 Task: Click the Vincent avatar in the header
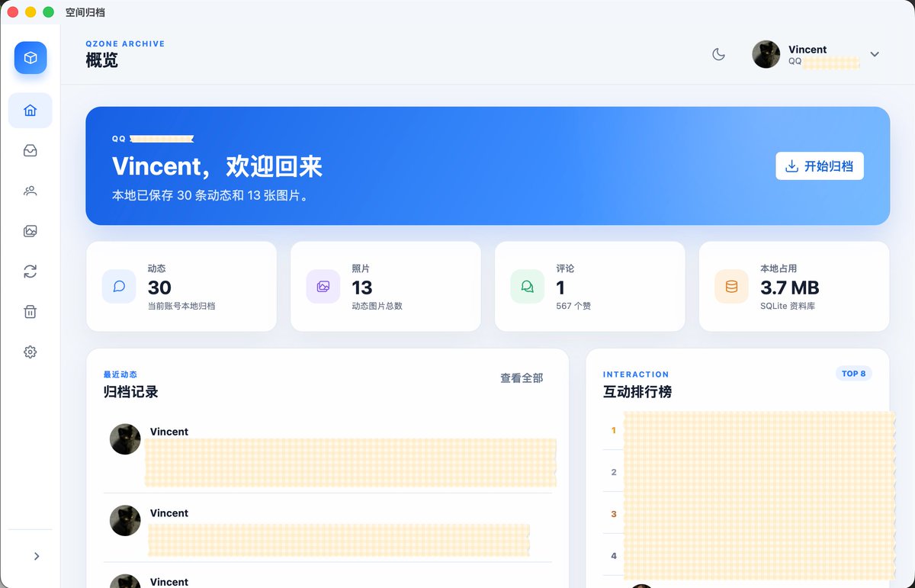pyautogui.click(x=766, y=54)
